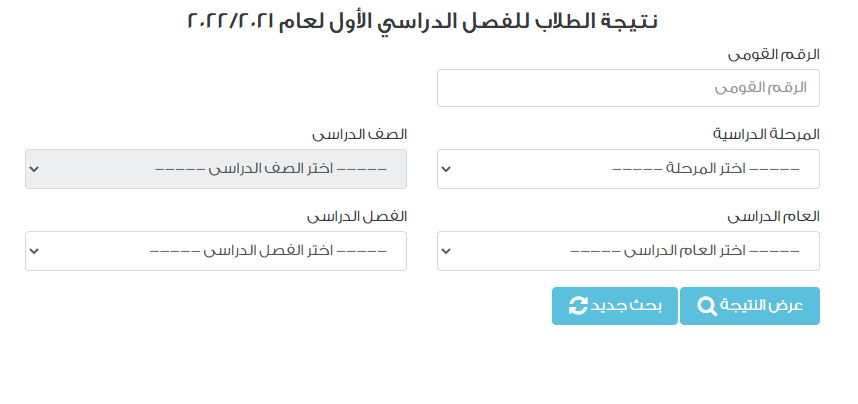
Task: Start a new search with بحث جديد
Action: click(614, 306)
